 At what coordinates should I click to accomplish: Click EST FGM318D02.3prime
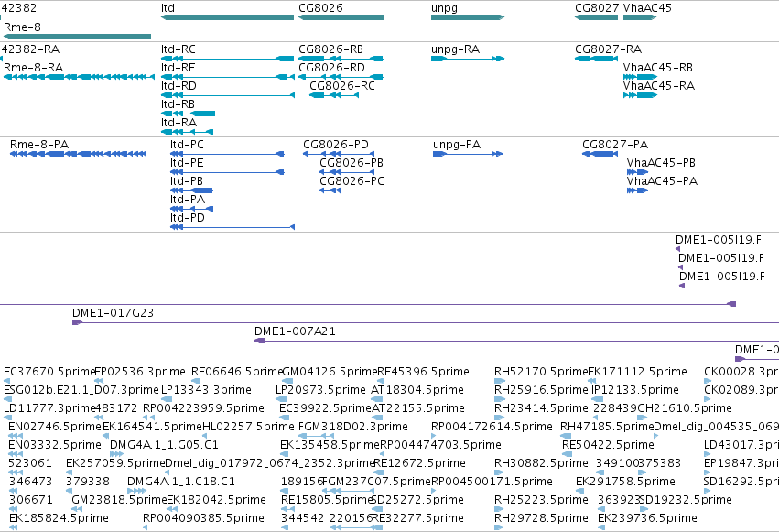[x=316, y=436]
